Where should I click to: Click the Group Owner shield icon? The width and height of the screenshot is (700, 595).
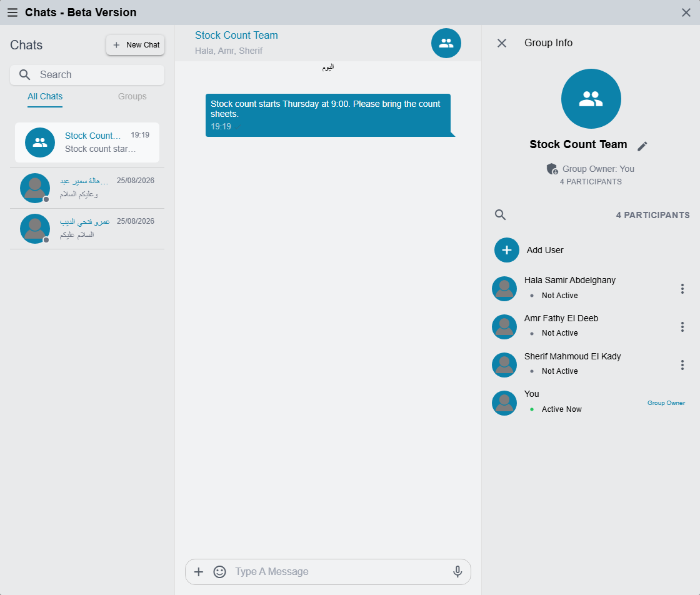[x=552, y=169]
